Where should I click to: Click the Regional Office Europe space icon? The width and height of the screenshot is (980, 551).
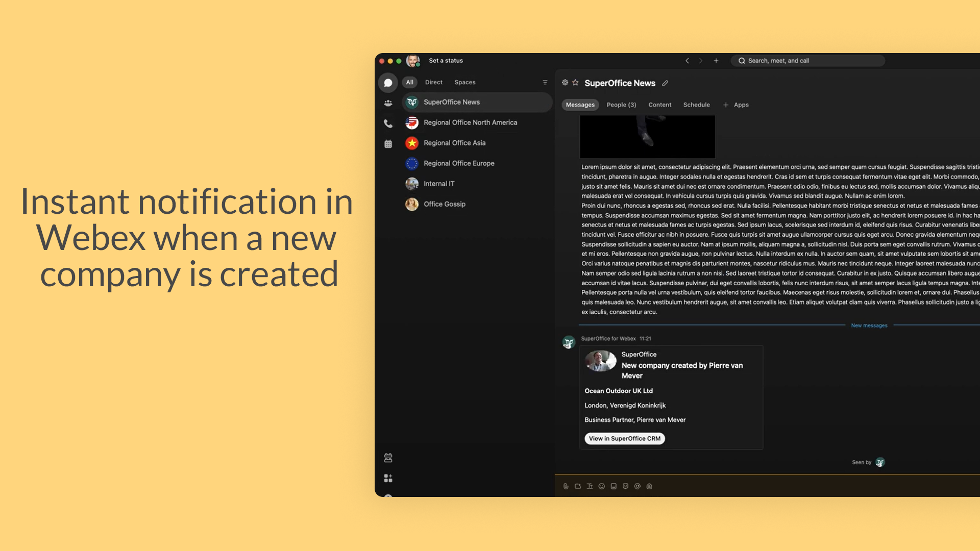410,163
